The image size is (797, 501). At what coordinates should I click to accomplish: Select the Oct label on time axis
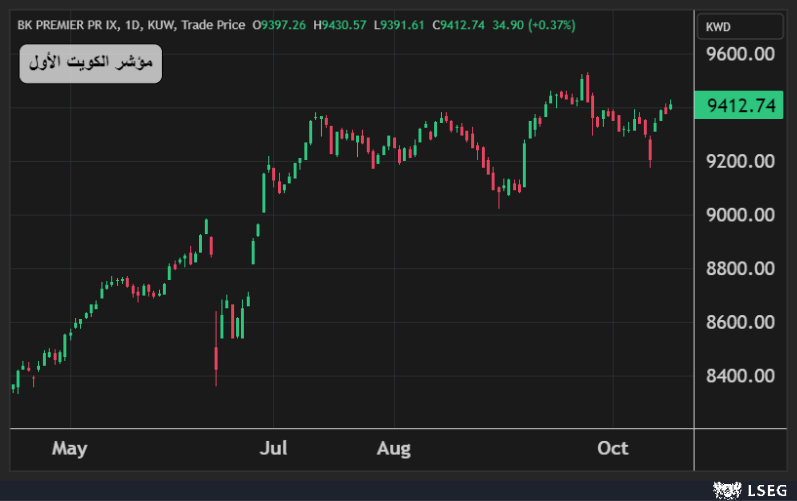coord(613,448)
